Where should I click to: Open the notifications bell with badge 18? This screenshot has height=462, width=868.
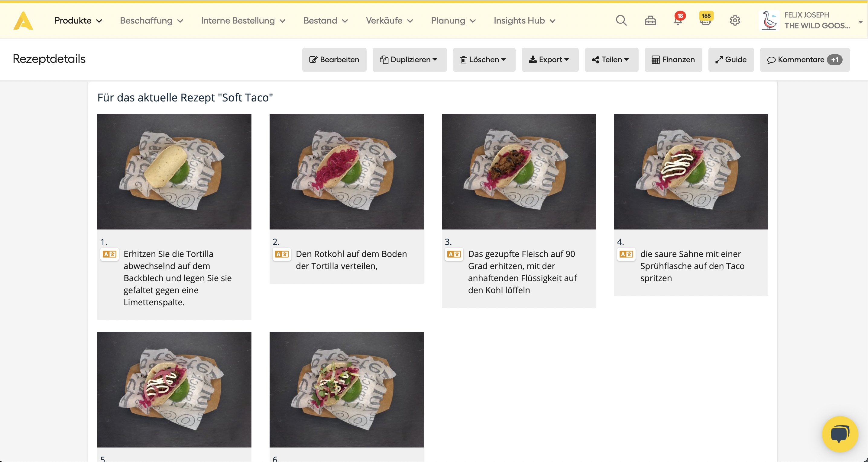click(x=678, y=20)
